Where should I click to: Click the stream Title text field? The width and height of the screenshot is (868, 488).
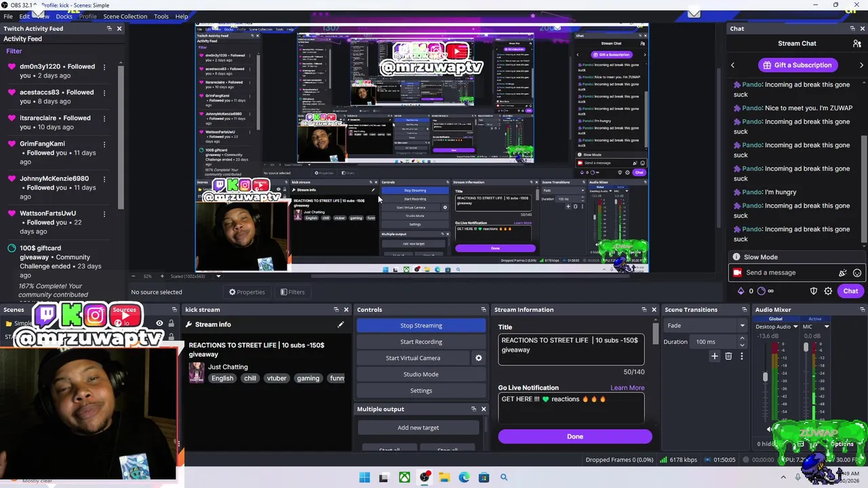click(571, 349)
